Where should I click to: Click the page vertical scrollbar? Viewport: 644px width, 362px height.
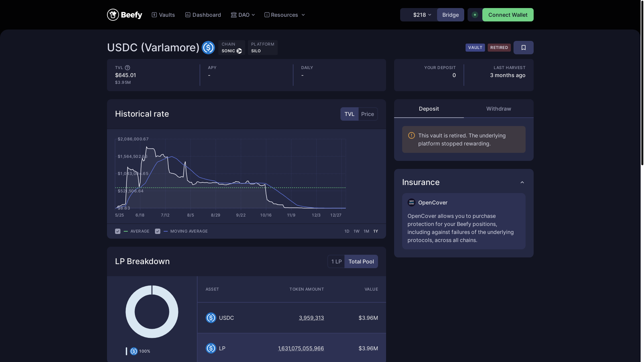[642, 84]
